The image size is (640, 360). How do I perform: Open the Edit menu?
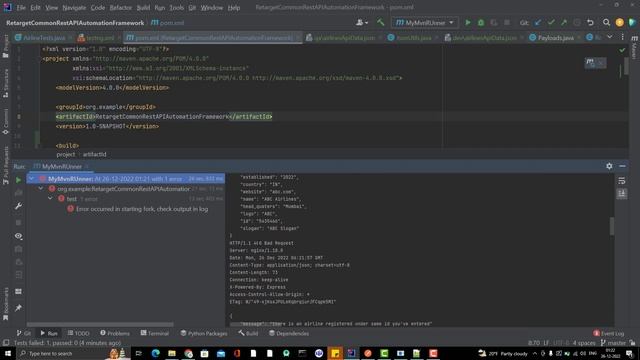[x=36, y=8]
